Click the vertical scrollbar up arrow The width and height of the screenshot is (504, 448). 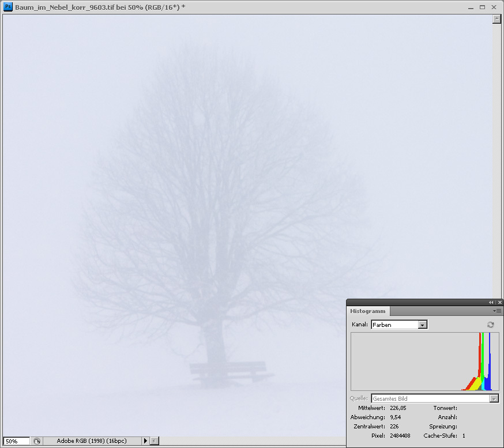click(x=497, y=19)
